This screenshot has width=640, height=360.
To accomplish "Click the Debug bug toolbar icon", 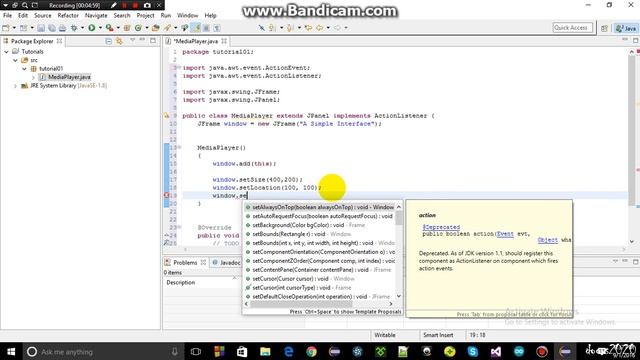I will tap(74, 28).
